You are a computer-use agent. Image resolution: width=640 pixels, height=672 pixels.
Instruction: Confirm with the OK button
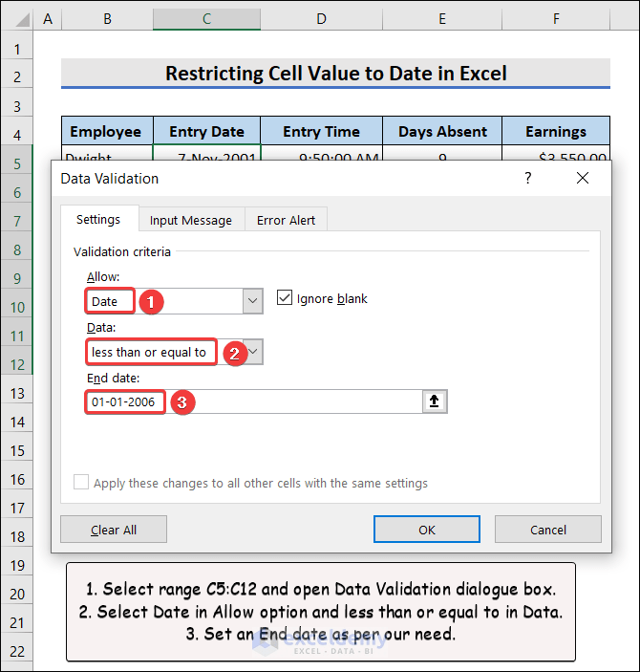tap(427, 530)
